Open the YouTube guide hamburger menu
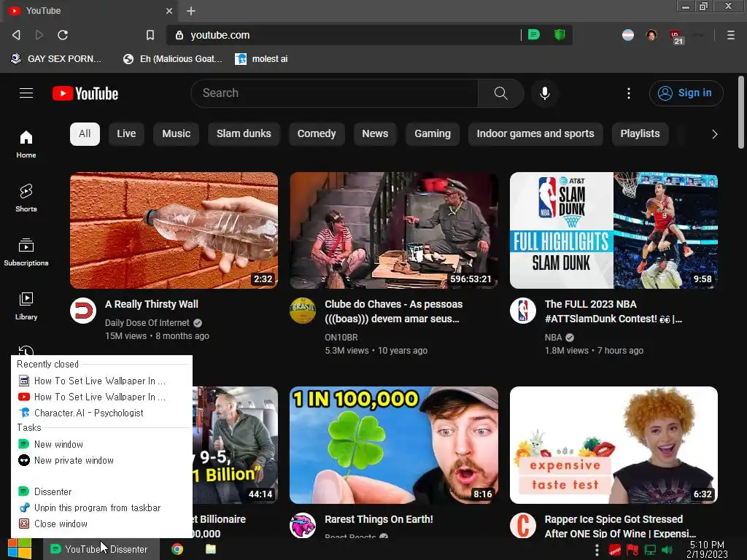This screenshot has height=560, width=747. coord(26,93)
